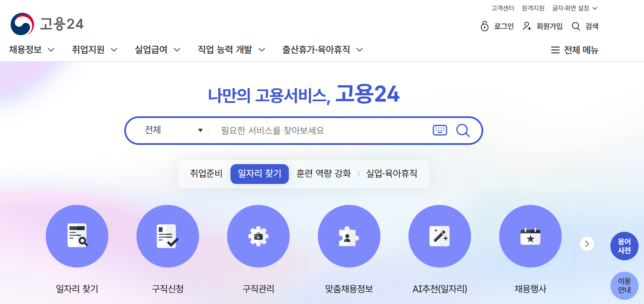Click the 검색 magnifier icon in header
644x304 pixels.
[576, 26]
